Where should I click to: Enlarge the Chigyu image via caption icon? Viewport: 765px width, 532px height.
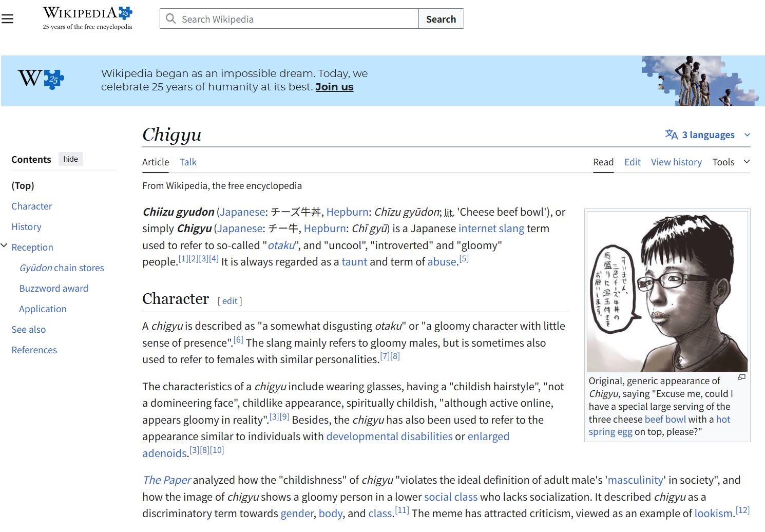[x=741, y=377]
